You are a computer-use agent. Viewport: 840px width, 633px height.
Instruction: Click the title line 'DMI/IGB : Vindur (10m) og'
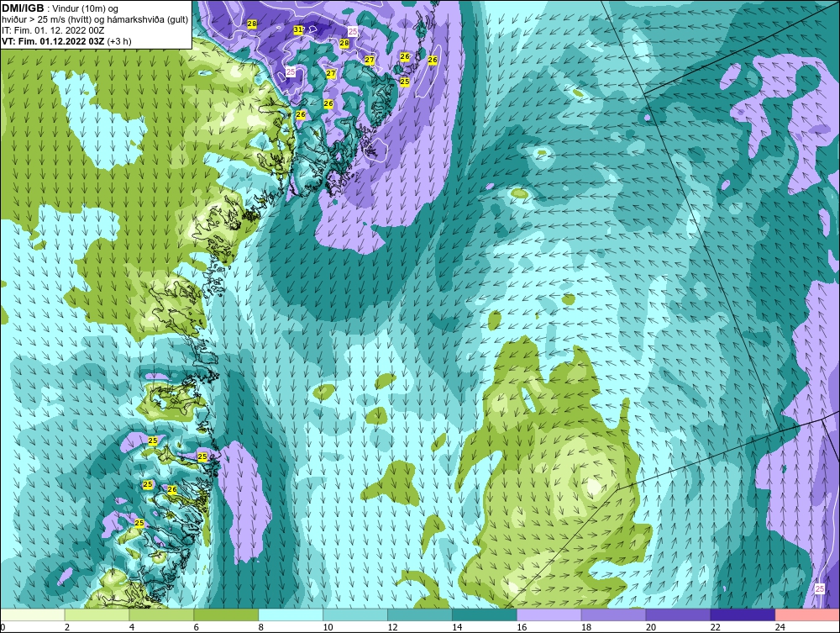[60, 8]
